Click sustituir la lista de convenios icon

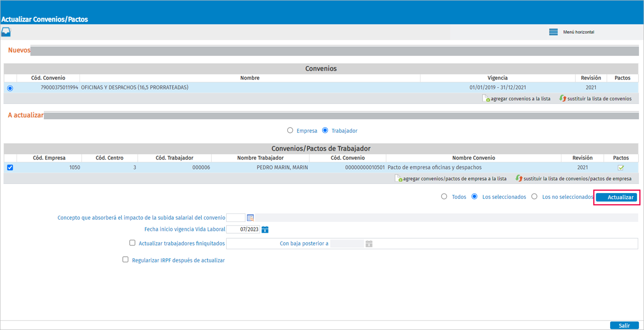click(x=563, y=98)
